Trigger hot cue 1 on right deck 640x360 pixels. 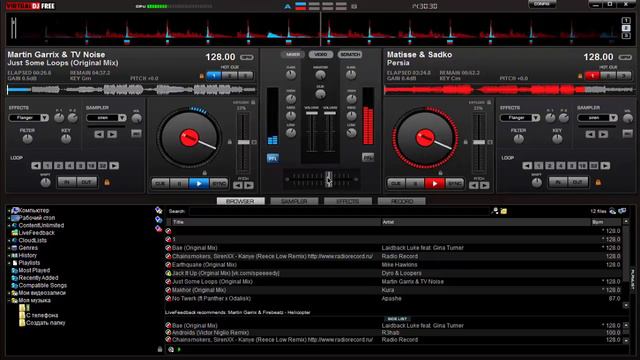pyautogui.click(x=592, y=76)
